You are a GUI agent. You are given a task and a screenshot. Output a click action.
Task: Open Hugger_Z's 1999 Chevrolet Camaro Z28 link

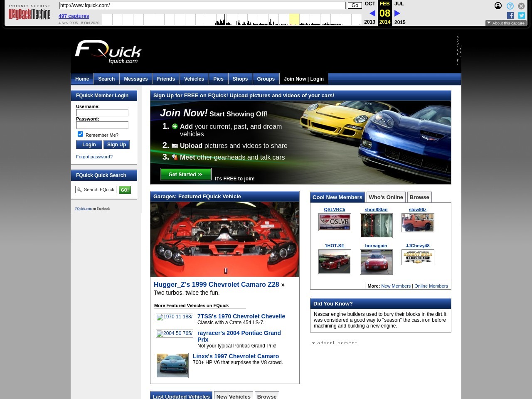(216, 285)
